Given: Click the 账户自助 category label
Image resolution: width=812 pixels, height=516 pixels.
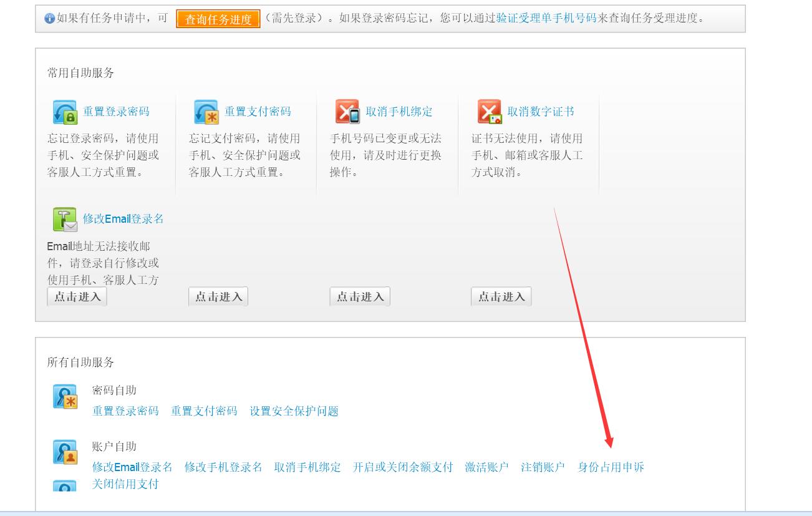Looking at the screenshot, I should click(114, 447).
